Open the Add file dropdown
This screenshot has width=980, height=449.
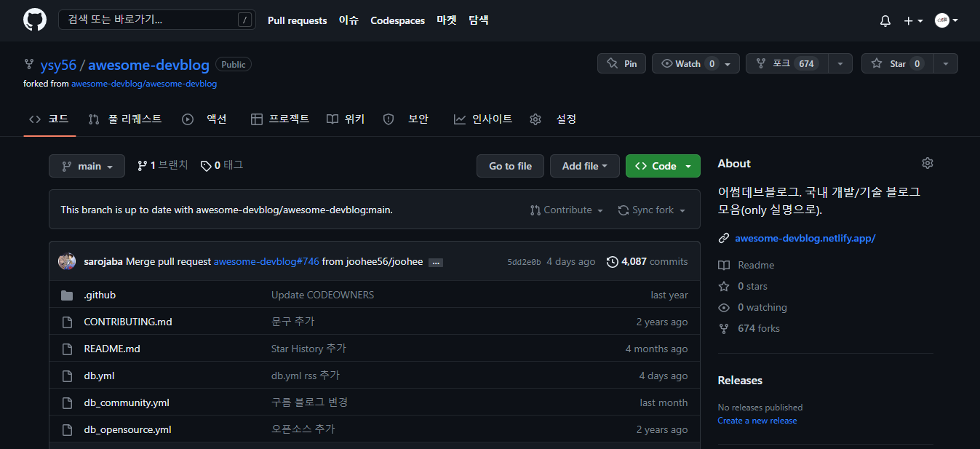[585, 166]
